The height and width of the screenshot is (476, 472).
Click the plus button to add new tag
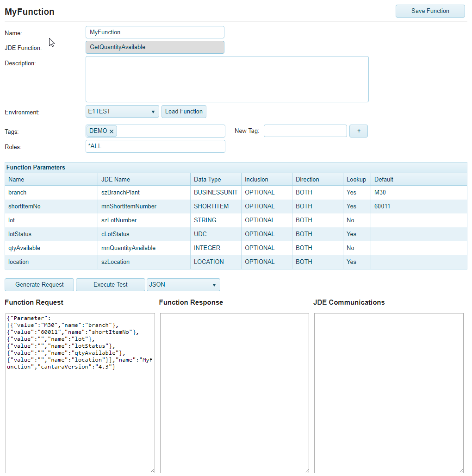pos(358,131)
